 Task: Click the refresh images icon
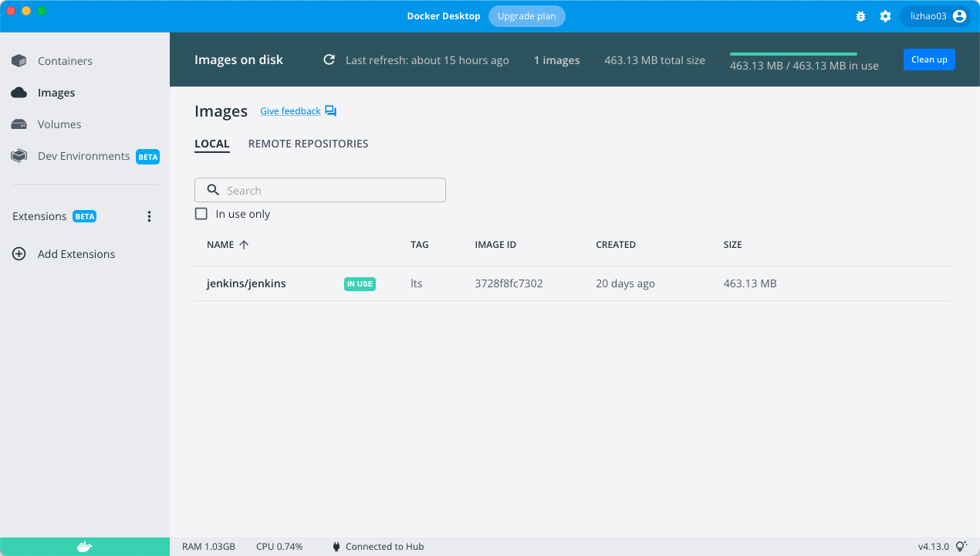[329, 59]
